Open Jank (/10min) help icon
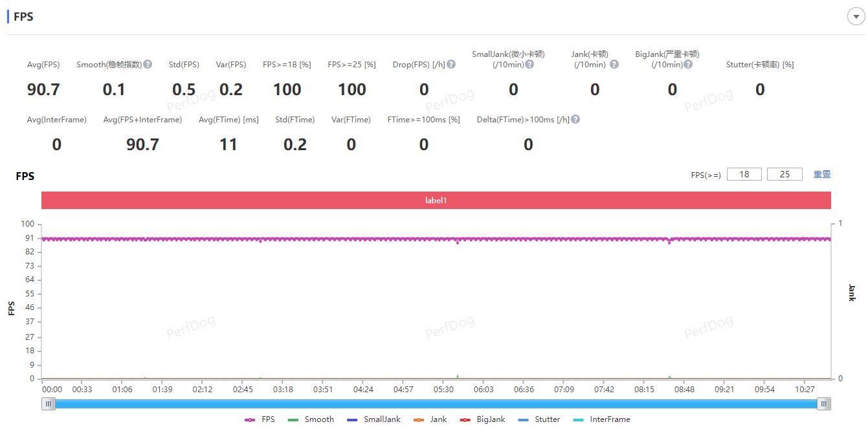Screen dimensions: 868x433 coord(614,64)
